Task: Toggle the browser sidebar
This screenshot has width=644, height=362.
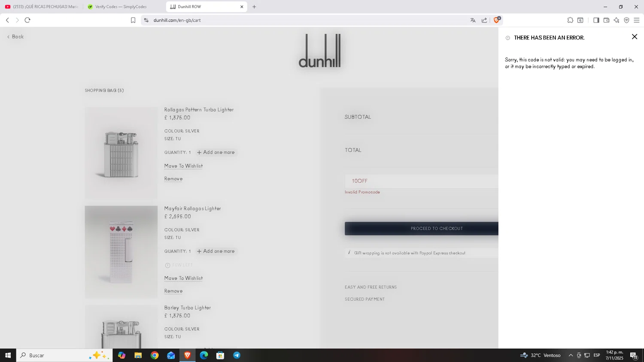Action: click(596, 20)
